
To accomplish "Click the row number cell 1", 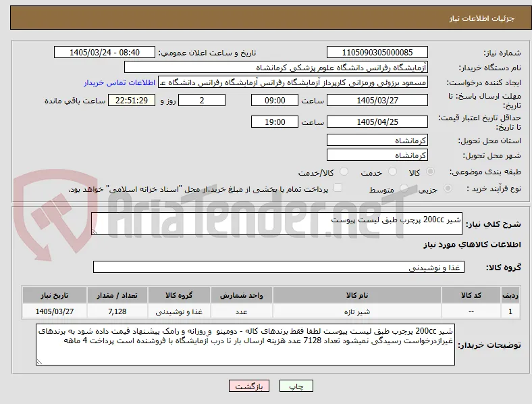I will tap(510, 311).
